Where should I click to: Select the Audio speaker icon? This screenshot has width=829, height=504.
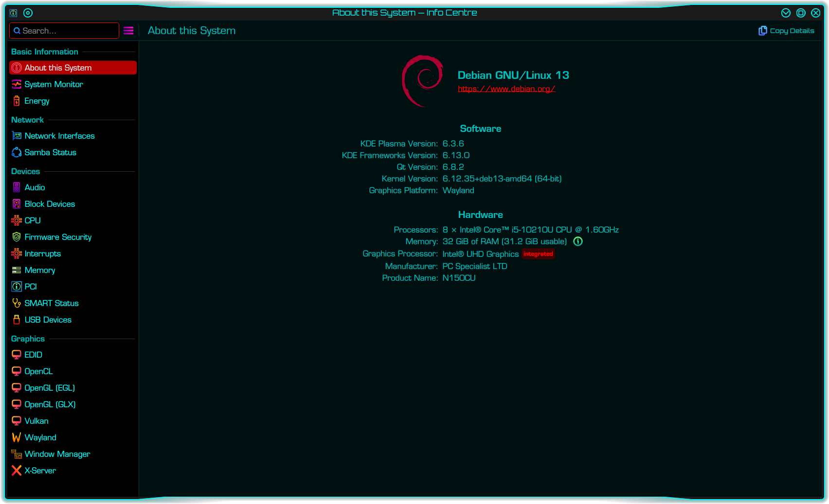point(17,187)
